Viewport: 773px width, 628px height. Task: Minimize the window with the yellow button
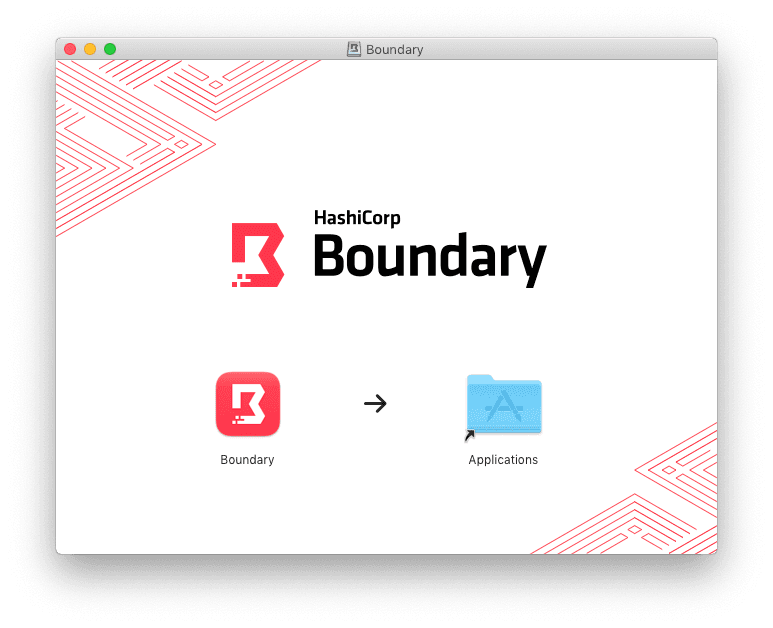(90, 49)
